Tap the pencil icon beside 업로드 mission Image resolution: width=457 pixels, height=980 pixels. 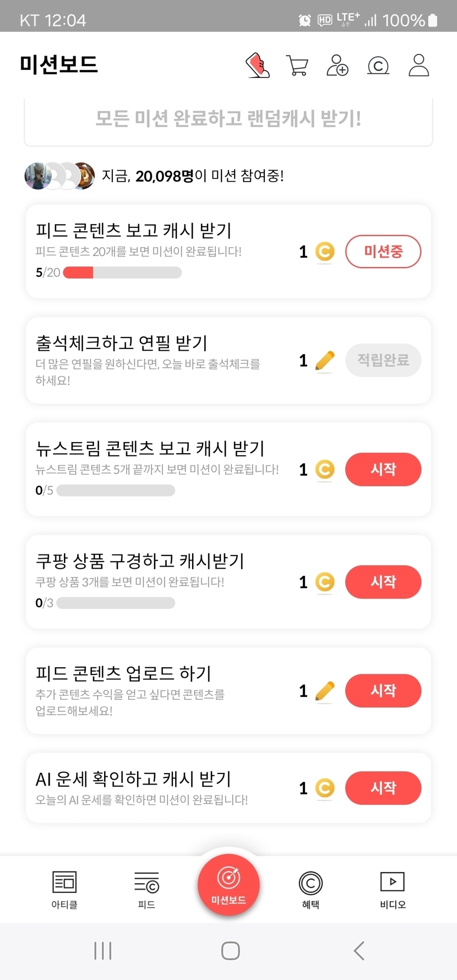click(325, 691)
